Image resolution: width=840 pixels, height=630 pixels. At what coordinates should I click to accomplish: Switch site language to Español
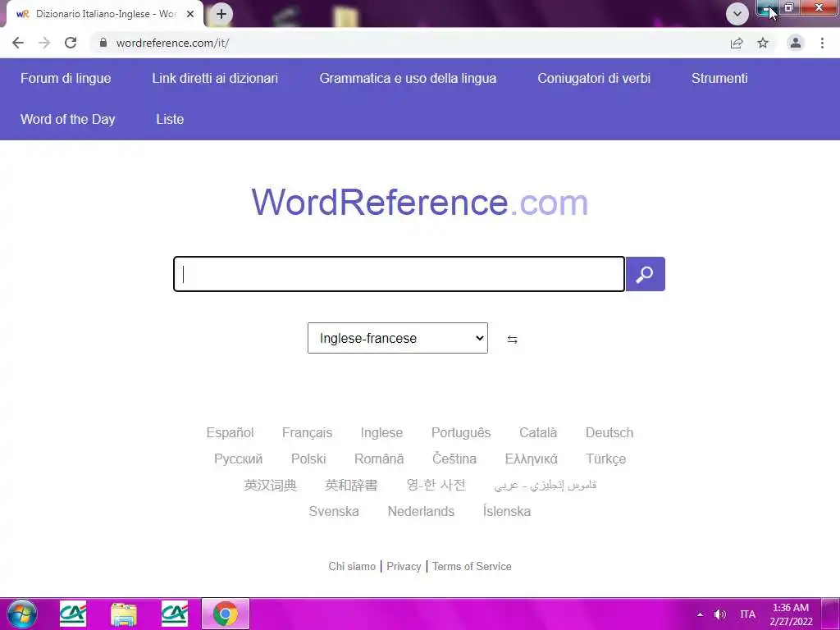[230, 432]
